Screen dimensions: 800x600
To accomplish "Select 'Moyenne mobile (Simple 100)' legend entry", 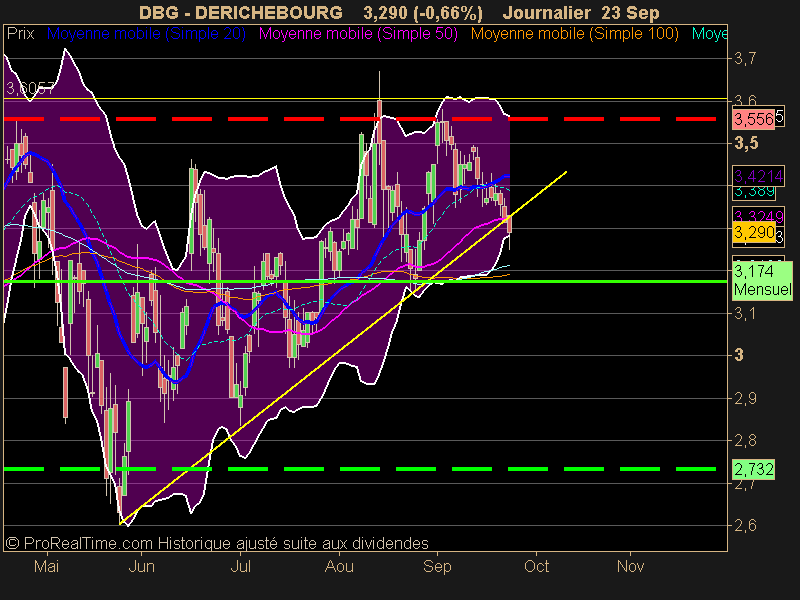I will tap(574, 34).
